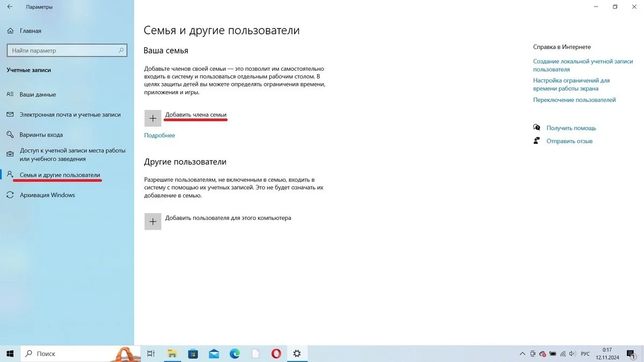This screenshot has width=644, height=362.
Task: Click the Найти параметр search field
Action: click(67, 50)
